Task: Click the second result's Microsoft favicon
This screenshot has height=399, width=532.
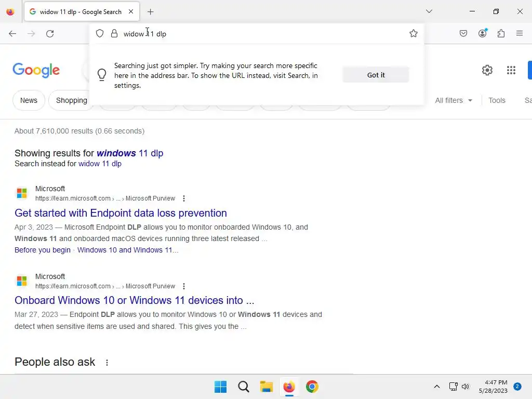Action: (22, 281)
